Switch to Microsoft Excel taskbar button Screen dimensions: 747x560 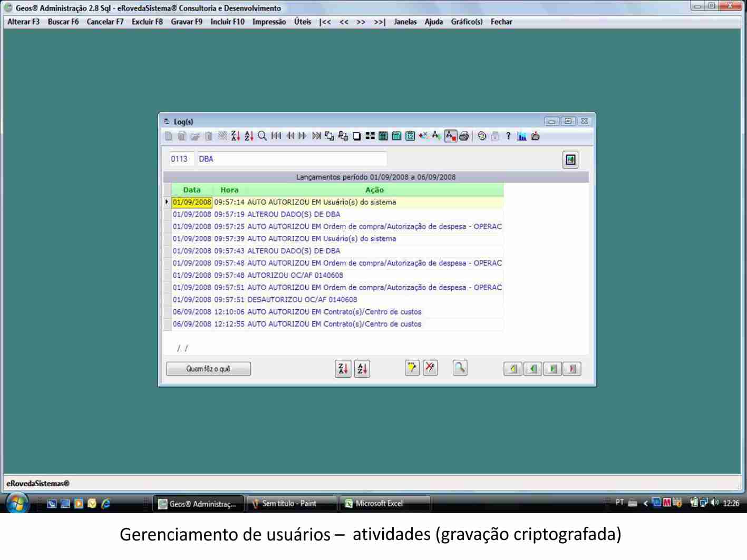(385, 504)
